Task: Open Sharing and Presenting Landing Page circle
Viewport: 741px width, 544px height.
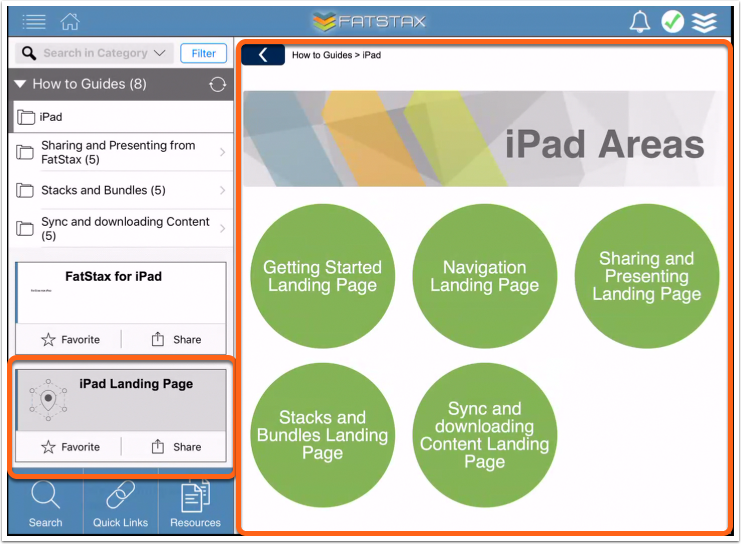Action: click(x=646, y=276)
